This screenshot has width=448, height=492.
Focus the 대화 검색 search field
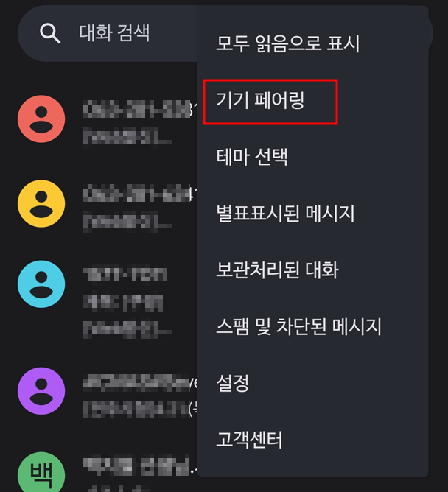click(x=107, y=33)
